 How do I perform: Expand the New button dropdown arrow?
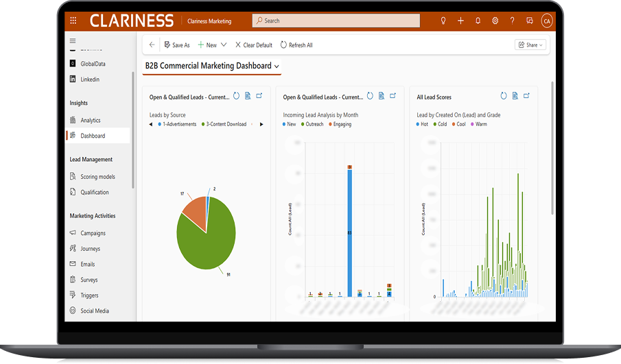[x=224, y=45]
